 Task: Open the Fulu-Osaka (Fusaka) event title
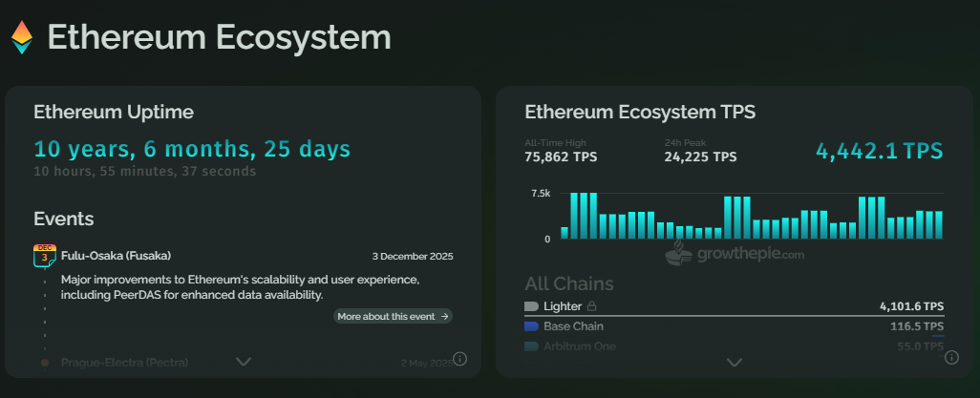[x=116, y=256]
